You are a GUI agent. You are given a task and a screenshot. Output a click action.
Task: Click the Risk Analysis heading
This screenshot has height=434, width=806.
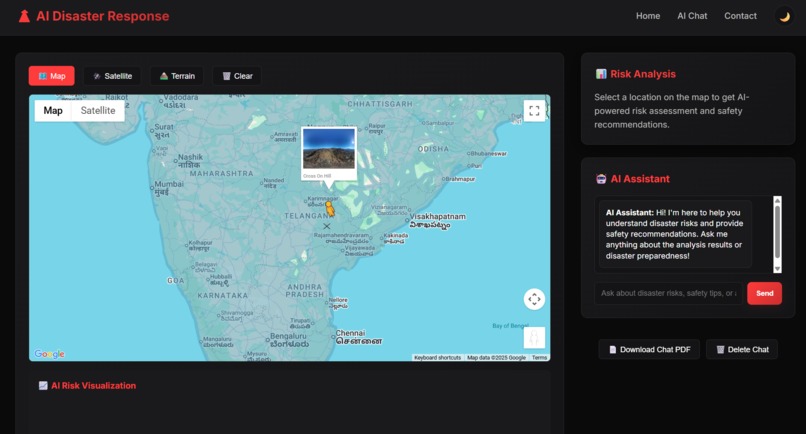click(x=643, y=74)
